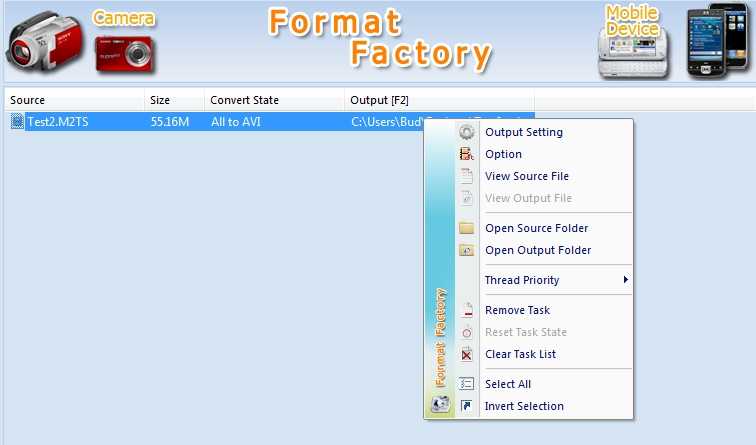Click the Source column header
This screenshot has width=756, height=445.
(x=74, y=100)
